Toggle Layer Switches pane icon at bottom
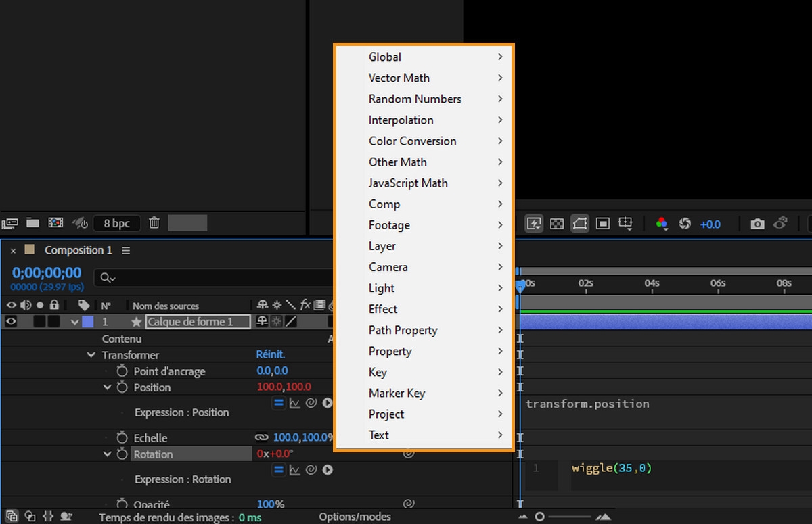The image size is (812, 524). [12, 516]
